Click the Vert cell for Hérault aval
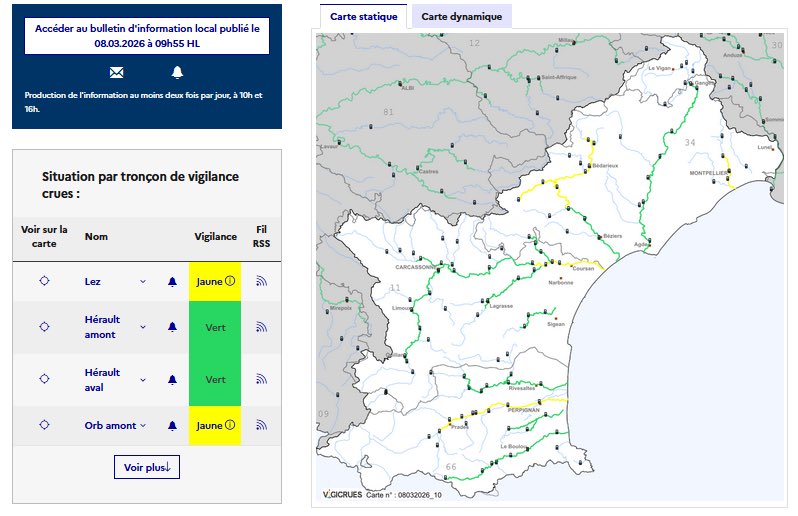Screen dimensions: 798x516 coord(215,380)
